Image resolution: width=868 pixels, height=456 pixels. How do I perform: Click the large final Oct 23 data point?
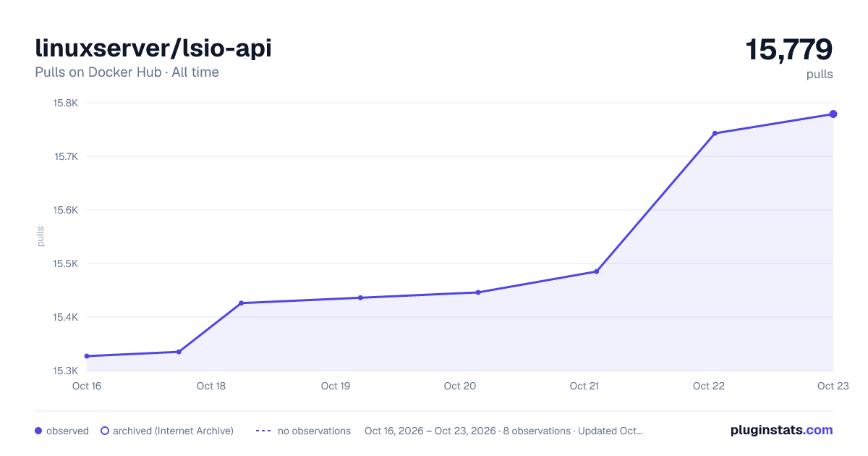click(833, 114)
